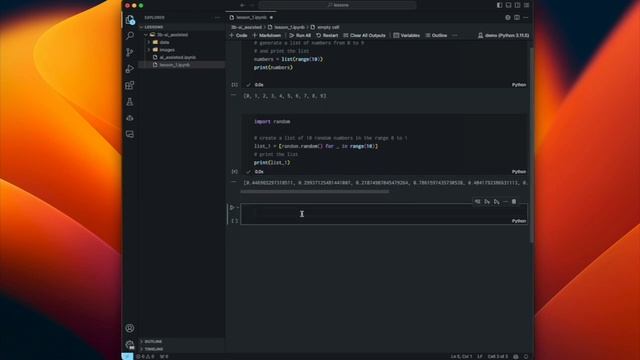640x360 pixels.
Task: Open the Testing beaker view
Action: tap(130, 102)
